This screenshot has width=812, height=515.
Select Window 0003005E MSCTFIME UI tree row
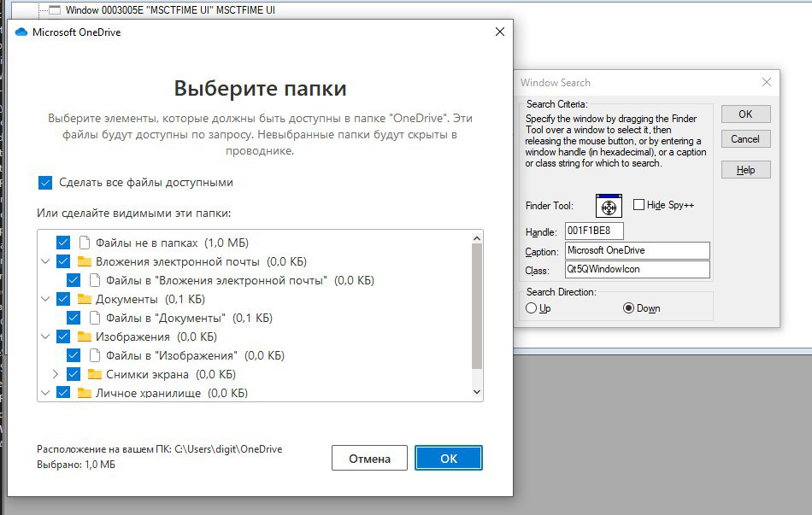pos(170,10)
